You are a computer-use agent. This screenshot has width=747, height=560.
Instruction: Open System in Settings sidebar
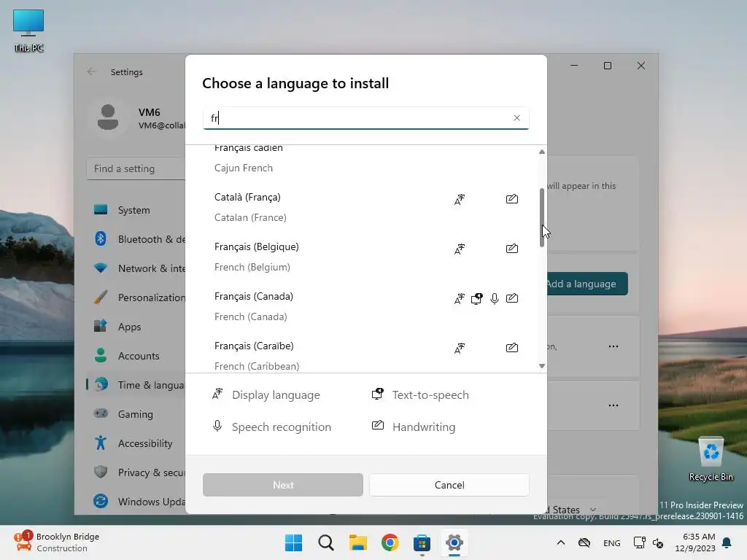tap(136, 210)
